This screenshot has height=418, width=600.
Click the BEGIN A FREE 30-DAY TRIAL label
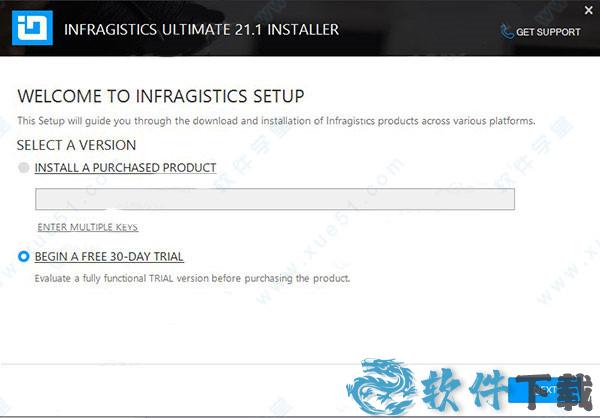109,256
